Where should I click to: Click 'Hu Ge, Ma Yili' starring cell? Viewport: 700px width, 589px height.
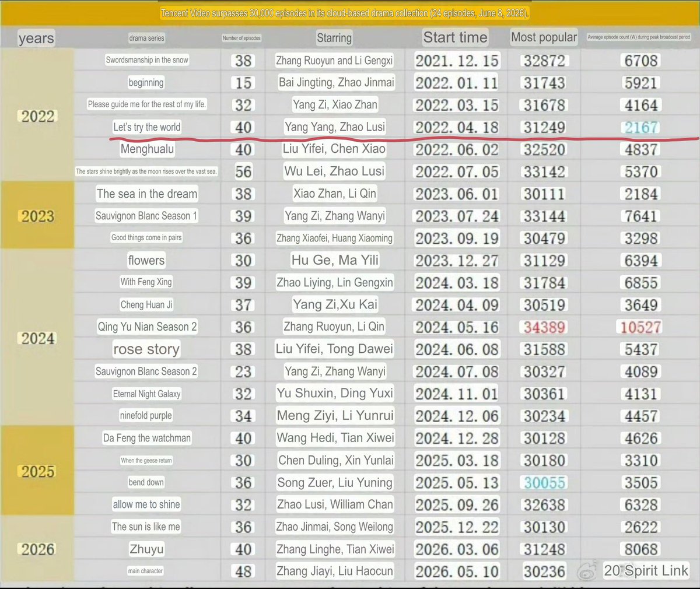click(335, 260)
